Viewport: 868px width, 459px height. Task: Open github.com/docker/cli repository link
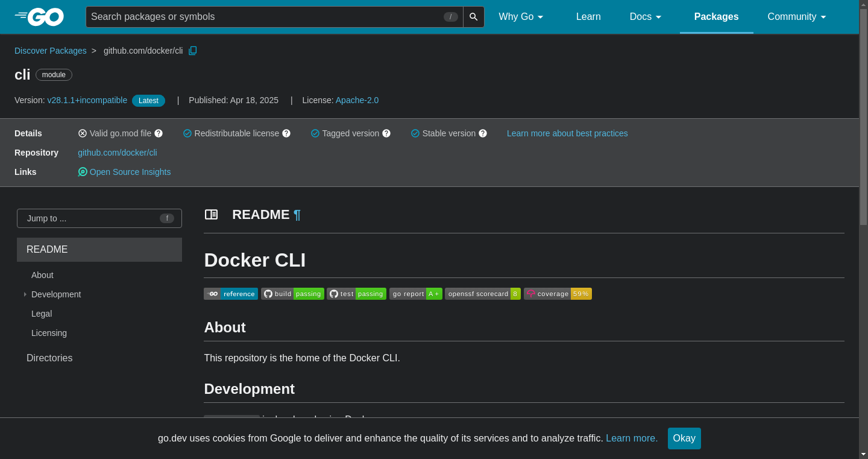(118, 153)
